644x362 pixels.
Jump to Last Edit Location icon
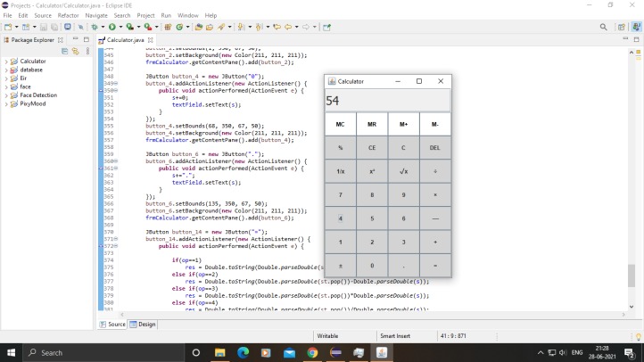pos(277,27)
